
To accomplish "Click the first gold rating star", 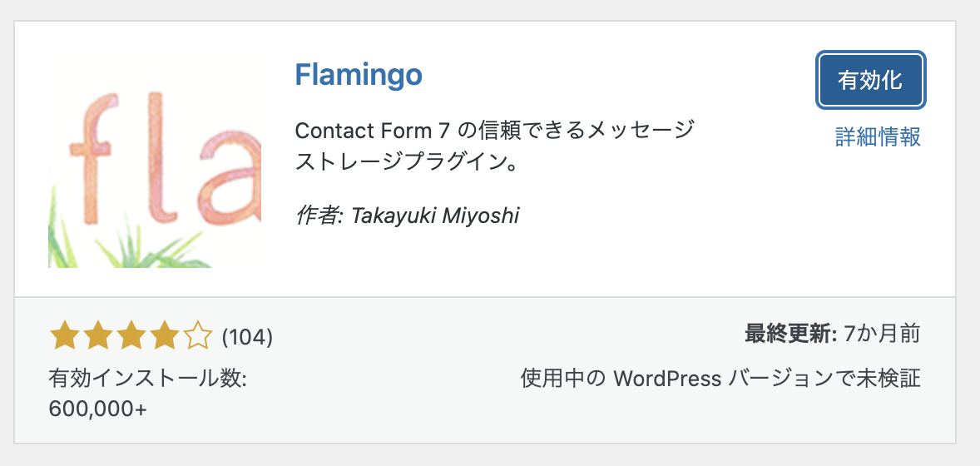I will point(64,337).
